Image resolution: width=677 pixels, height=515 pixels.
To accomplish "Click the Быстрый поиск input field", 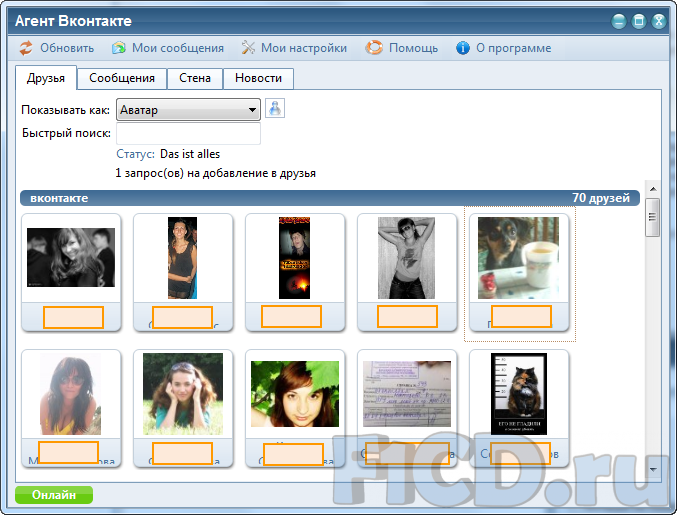I will 188,133.
